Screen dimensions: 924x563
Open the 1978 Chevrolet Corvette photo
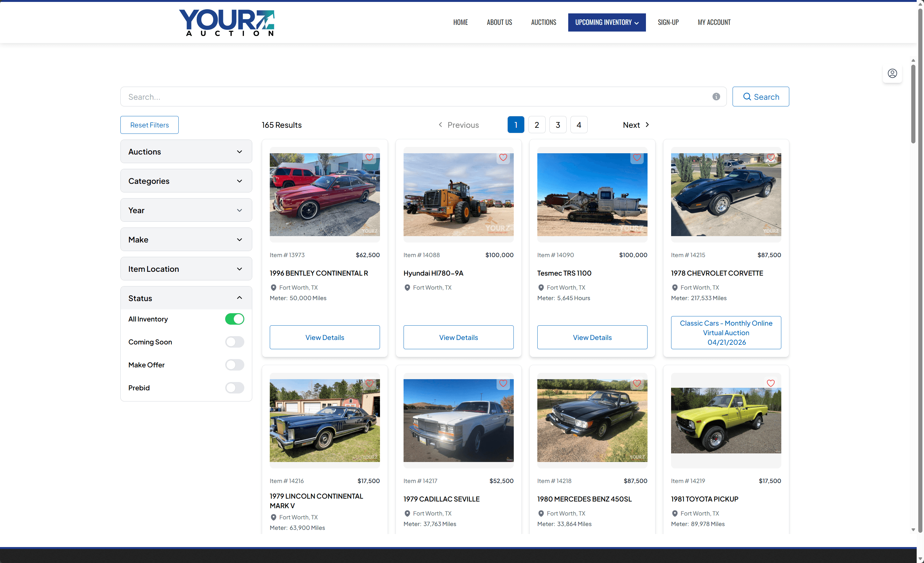(x=726, y=195)
